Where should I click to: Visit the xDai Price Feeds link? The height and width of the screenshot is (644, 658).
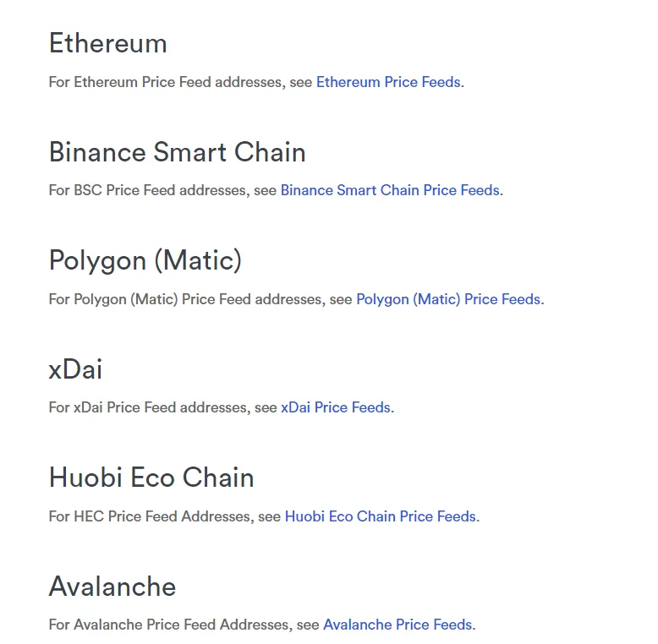click(x=336, y=407)
